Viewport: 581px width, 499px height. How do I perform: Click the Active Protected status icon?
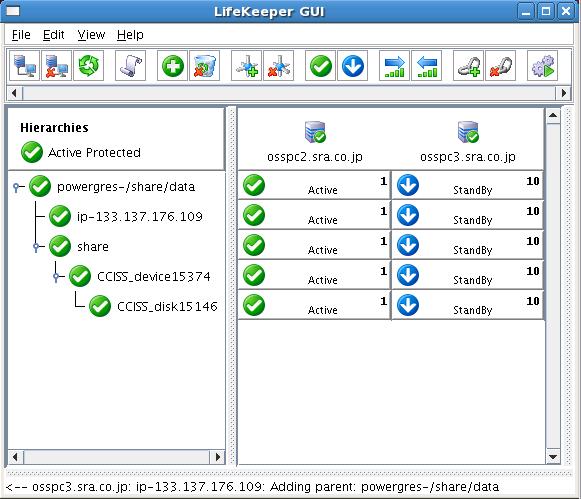pos(32,152)
